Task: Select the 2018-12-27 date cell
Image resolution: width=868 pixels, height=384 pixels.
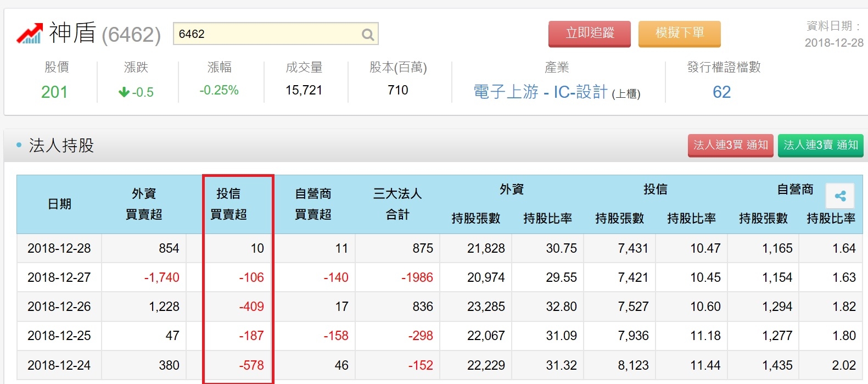Action: 59,277
